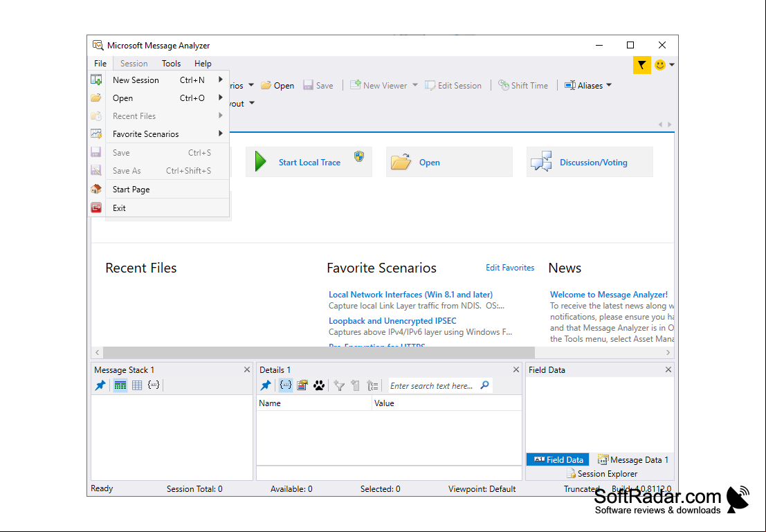
Task: Click 'Session Total: 0' in the status bar
Action: (194, 489)
